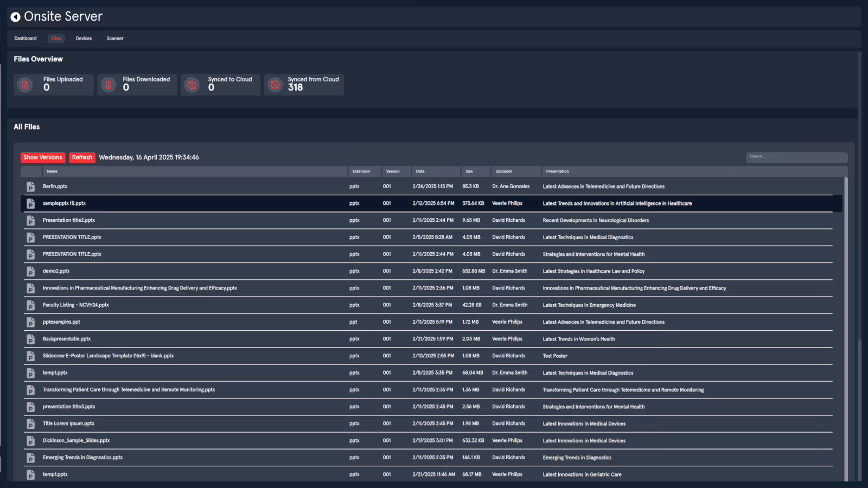The image size is (868, 488).
Task: Click file icon for Transforming Patient Care pptx
Action: pyautogui.click(x=31, y=390)
